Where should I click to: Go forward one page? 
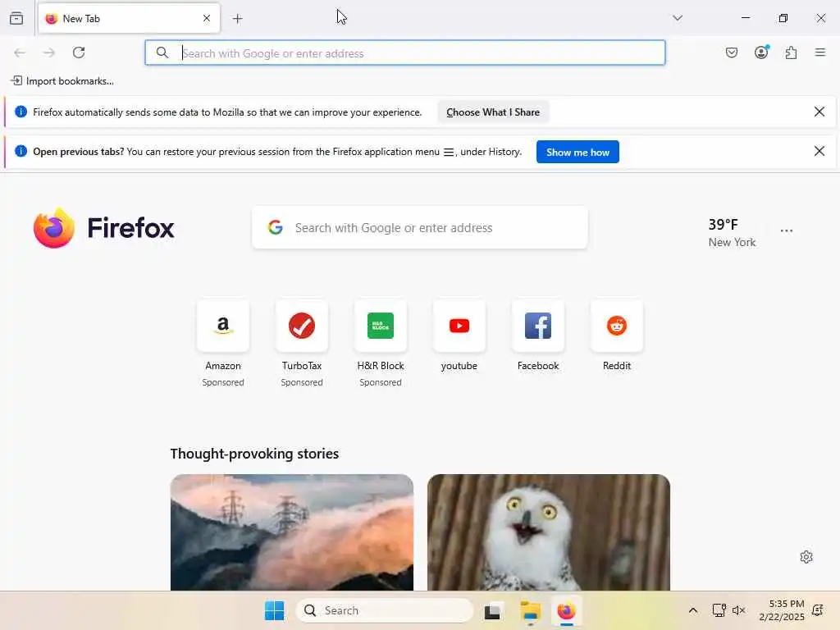click(49, 52)
